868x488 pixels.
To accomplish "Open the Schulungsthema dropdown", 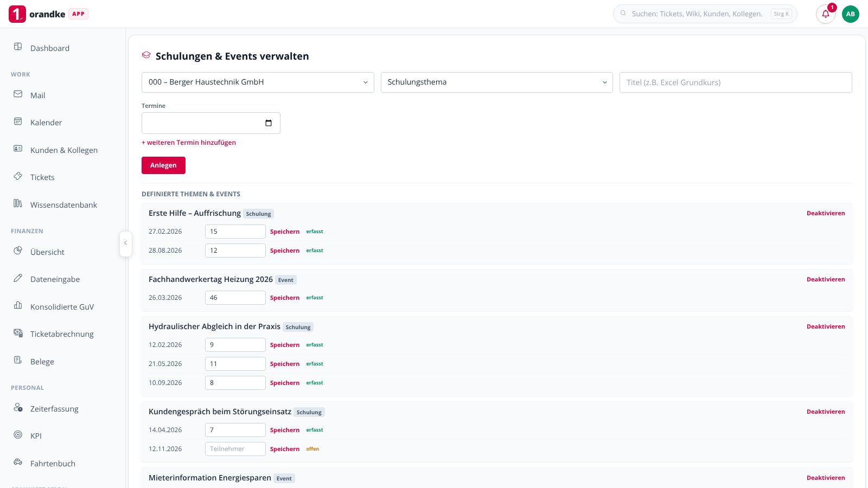I will click(497, 82).
